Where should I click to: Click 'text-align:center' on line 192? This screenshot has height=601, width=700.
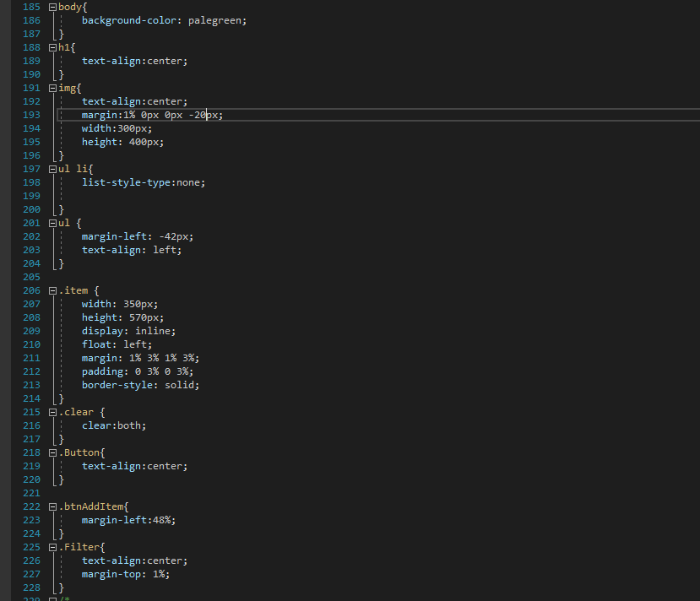(132, 102)
